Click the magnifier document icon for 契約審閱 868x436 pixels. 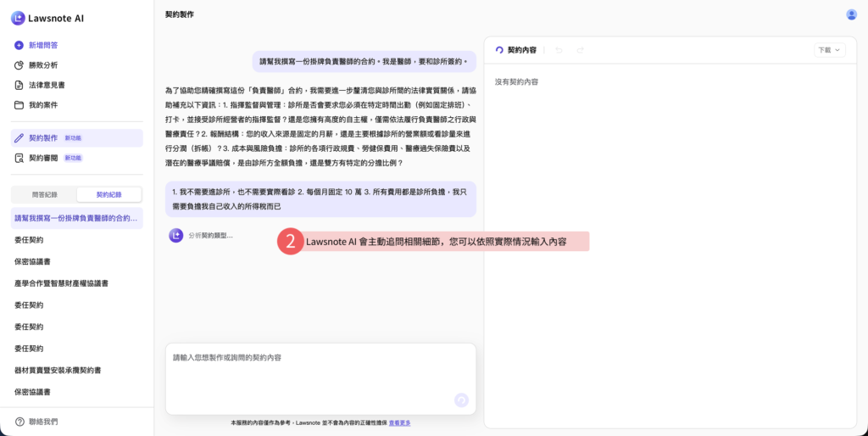pos(19,158)
